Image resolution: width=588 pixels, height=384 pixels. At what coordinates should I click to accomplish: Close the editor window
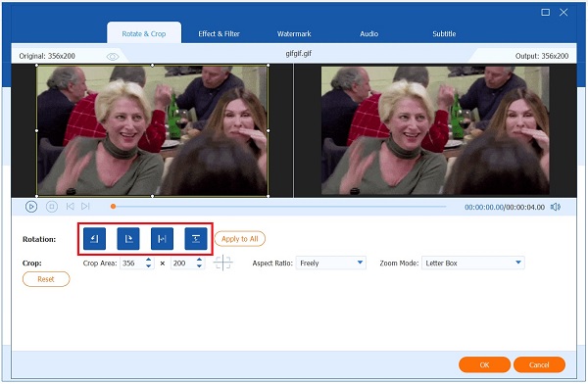563,13
